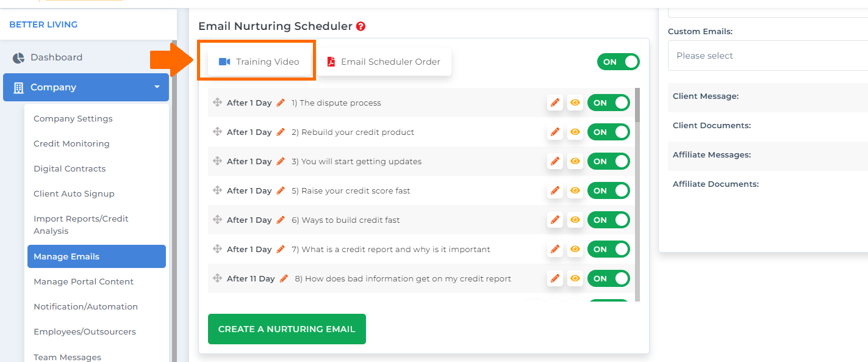Click drag handle icon for 'You will start getting updates'
Screen dimensions: 868x362
click(x=217, y=161)
